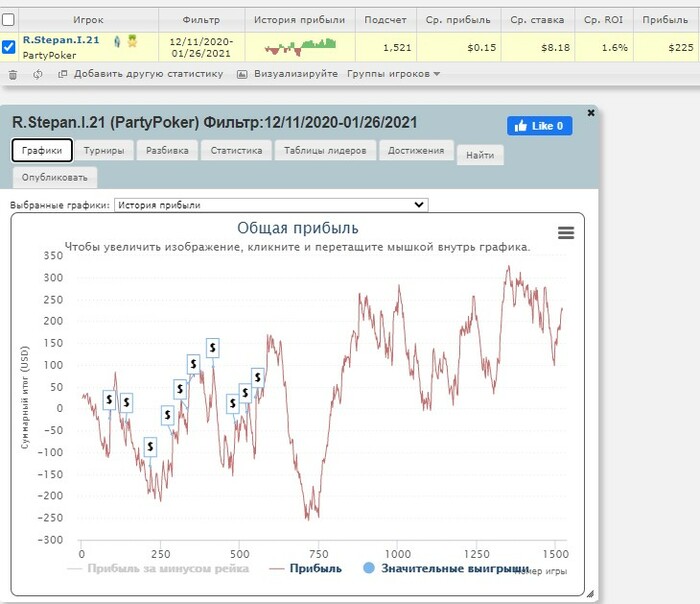The width and height of the screenshot is (700, 604).
Task: Click 'Добавить другую статистику' link
Action: pos(148,74)
